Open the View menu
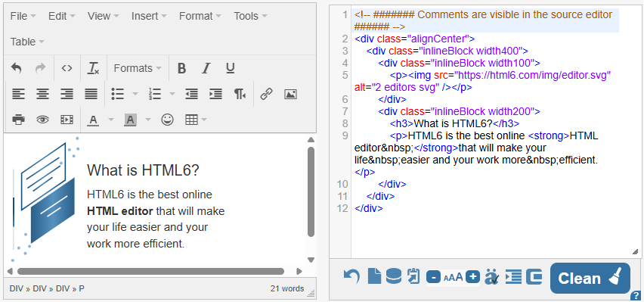The width and height of the screenshot is (644, 302). (103, 16)
